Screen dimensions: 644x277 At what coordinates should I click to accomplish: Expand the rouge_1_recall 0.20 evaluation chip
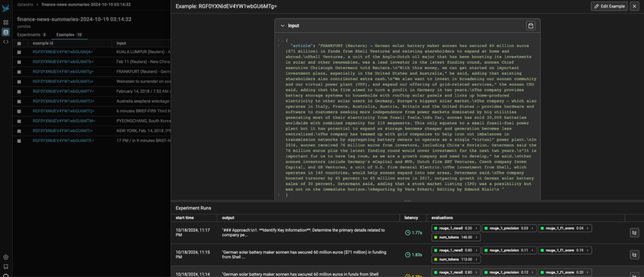[x=477, y=228]
